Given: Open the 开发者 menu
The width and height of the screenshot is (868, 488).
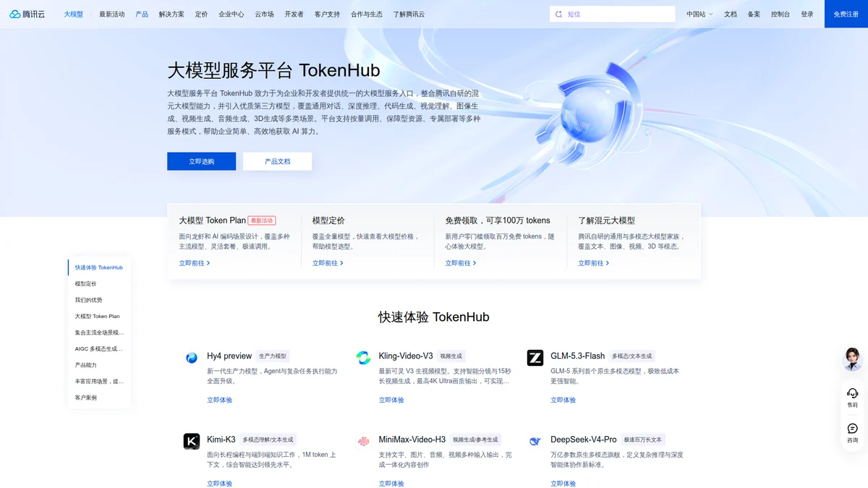Looking at the screenshot, I should [294, 14].
